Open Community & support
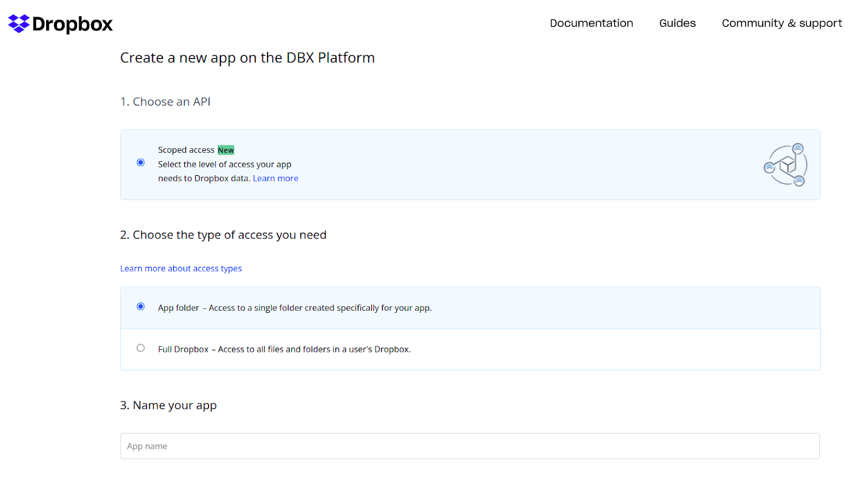This screenshot has width=868, height=488. point(781,23)
